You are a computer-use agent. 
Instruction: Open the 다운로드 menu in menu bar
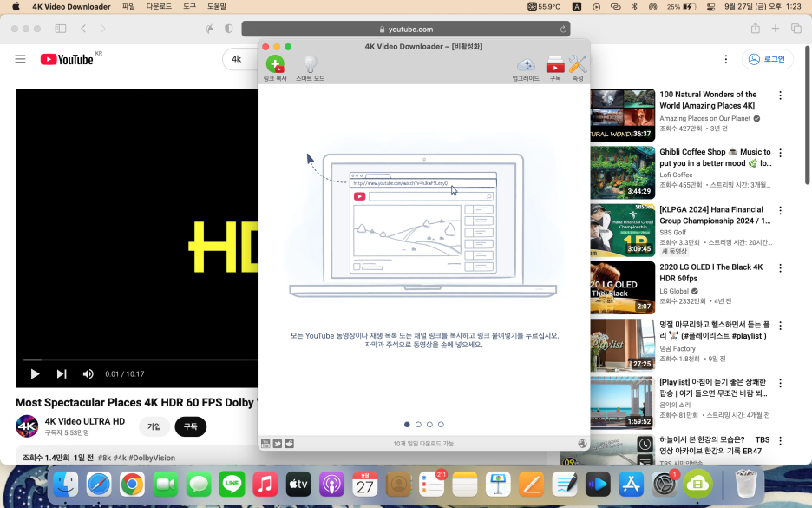[x=159, y=6]
